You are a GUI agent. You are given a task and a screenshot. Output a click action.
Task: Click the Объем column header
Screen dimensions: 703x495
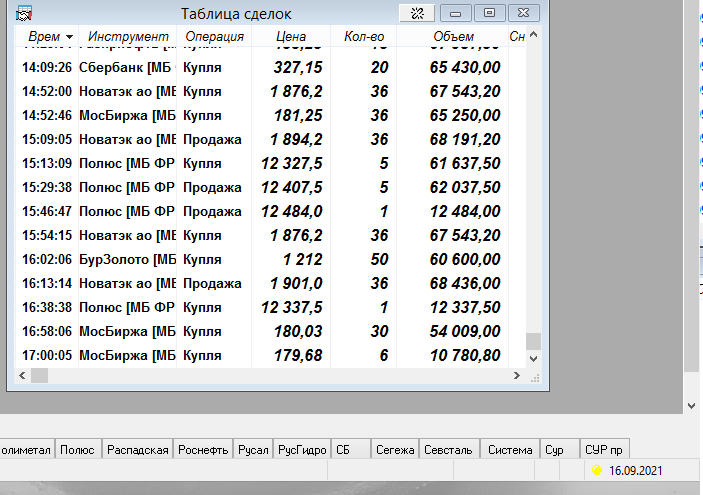pos(453,36)
